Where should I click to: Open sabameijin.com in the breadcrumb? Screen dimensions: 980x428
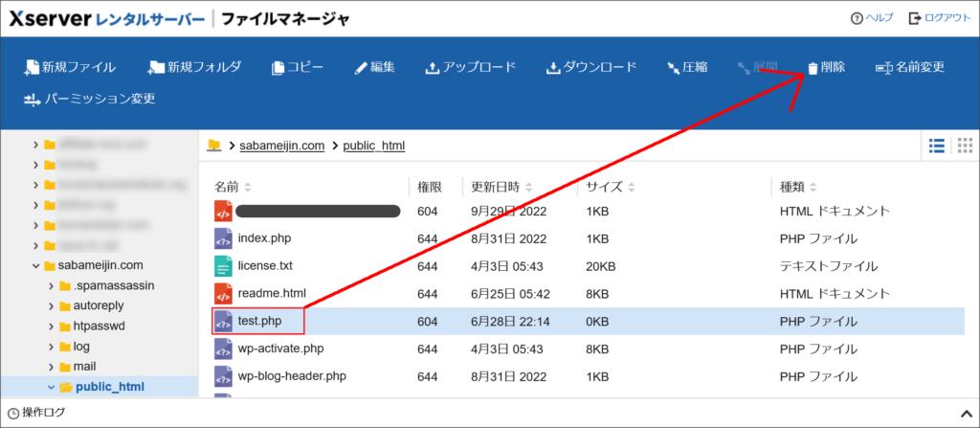[x=282, y=146]
